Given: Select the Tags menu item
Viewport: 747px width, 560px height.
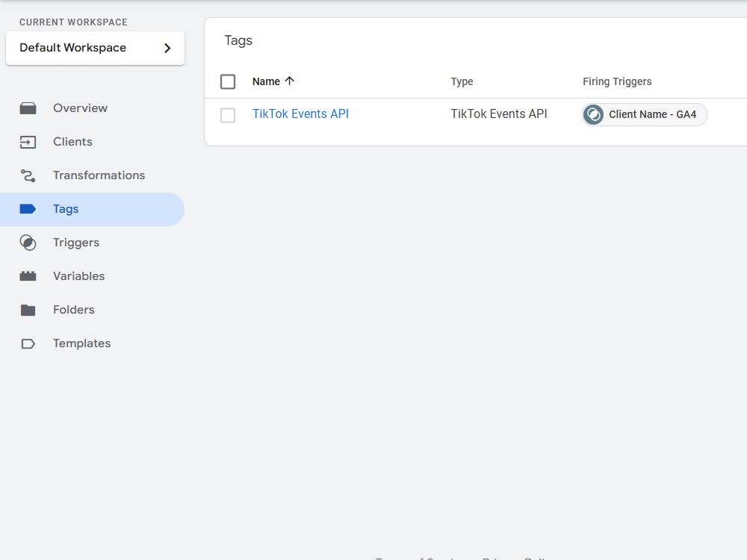Looking at the screenshot, I should 92,209.
